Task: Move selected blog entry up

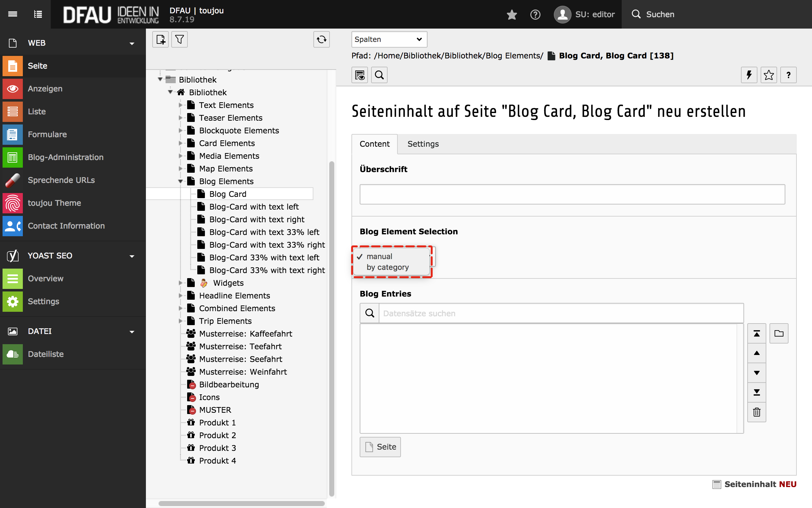Action: (x=756, y=353)
